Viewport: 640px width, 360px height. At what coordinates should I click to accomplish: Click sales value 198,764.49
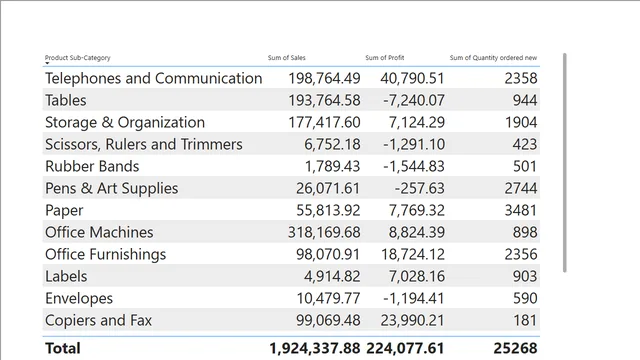point(324,78)
